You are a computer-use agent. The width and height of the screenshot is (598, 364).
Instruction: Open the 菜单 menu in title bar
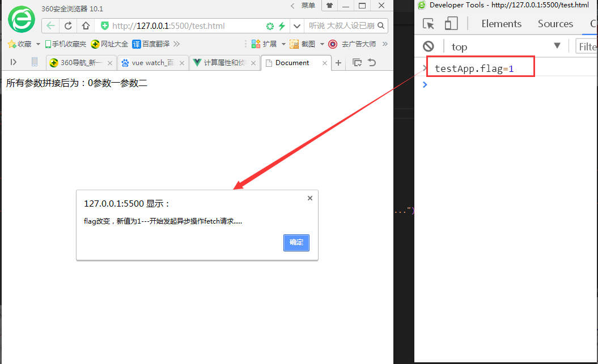[308, 5]
